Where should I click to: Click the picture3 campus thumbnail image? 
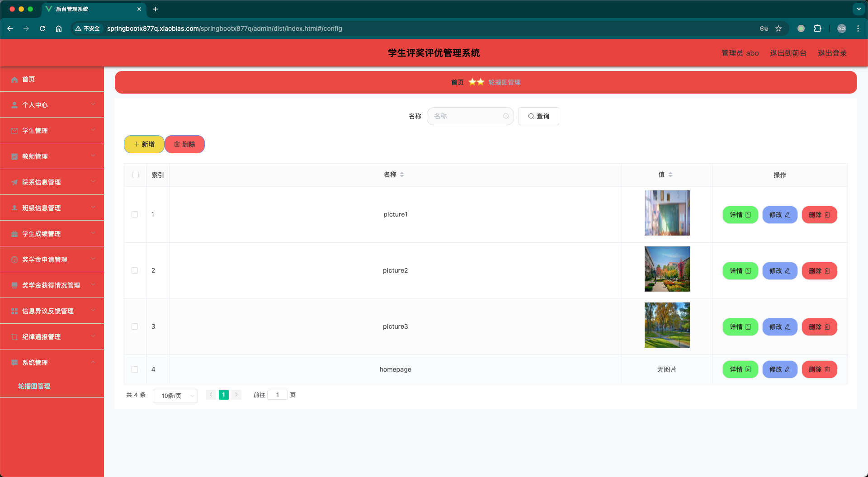pos(667,325)
